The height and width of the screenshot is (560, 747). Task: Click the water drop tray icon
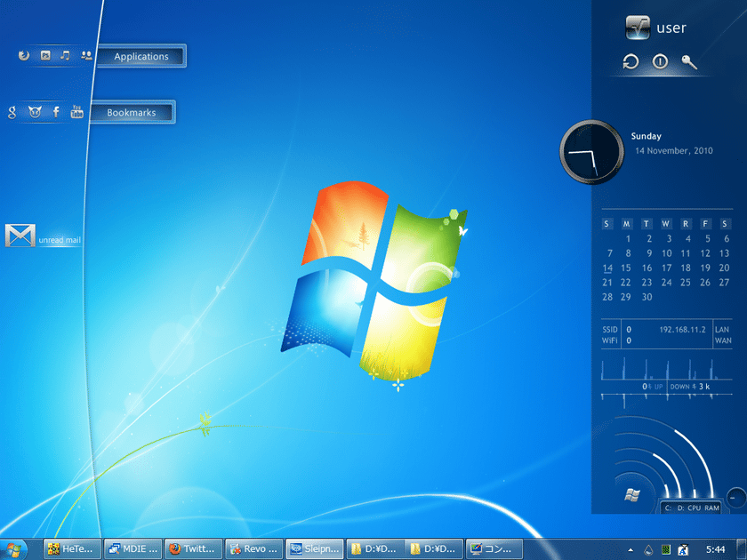[x=648, y=550]
